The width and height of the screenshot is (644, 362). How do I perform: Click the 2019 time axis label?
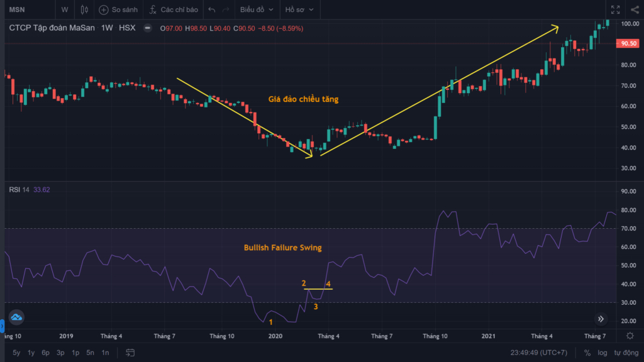[x=66, y=336]
